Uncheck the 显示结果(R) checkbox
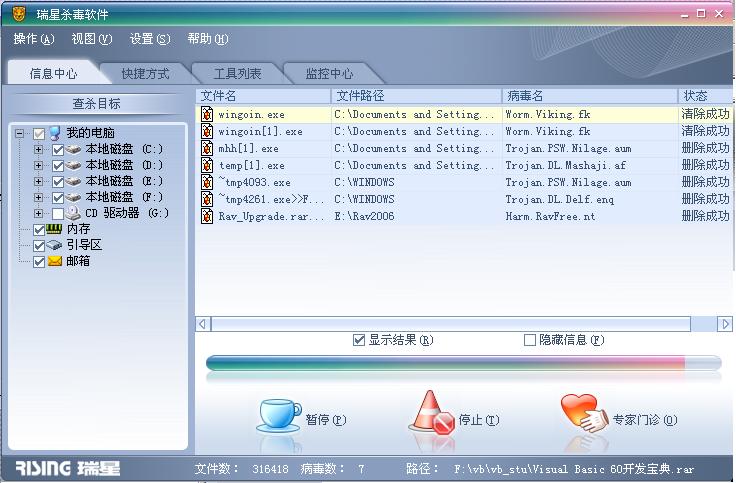736x483 pixels. (x=359, y=340)
